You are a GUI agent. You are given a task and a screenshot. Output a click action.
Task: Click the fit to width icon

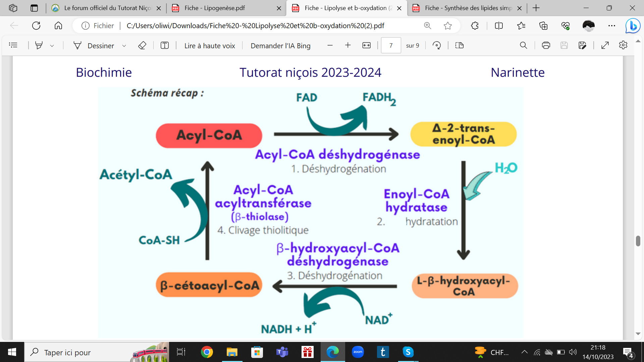click(367, 45)
